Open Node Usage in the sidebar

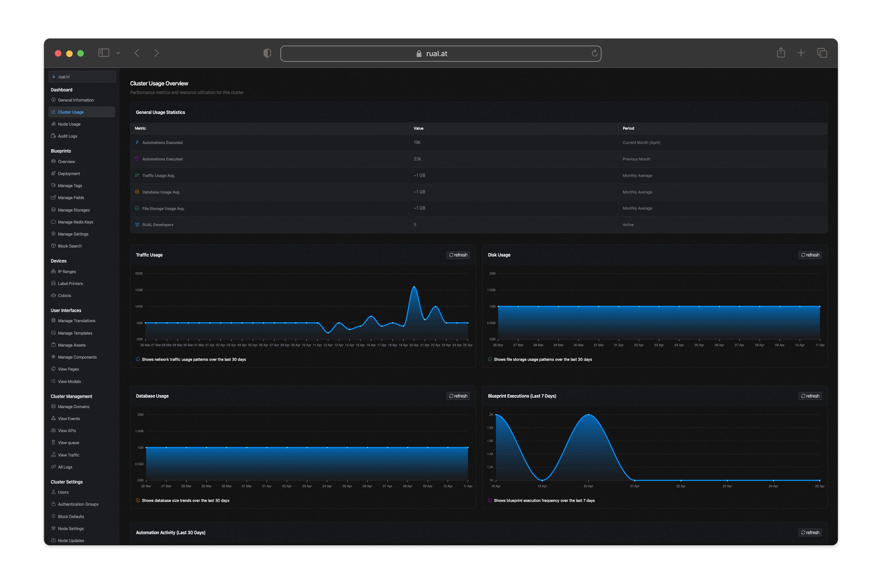click(69, 124)
